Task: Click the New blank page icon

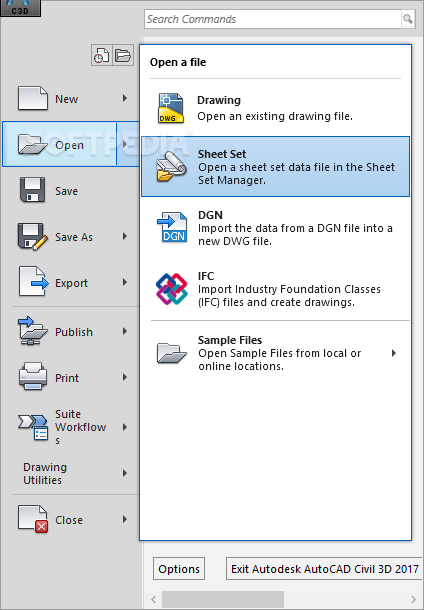Action: click(33, 98)
